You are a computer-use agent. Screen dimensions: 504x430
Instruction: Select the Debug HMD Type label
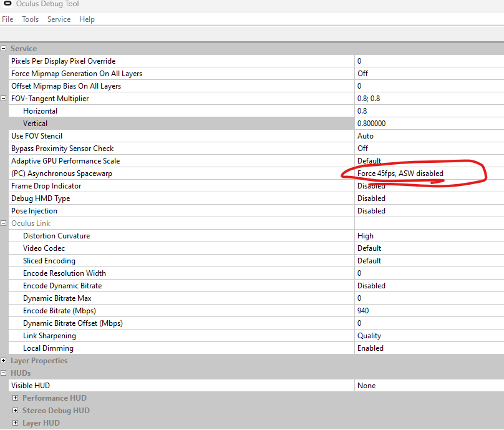41,198
